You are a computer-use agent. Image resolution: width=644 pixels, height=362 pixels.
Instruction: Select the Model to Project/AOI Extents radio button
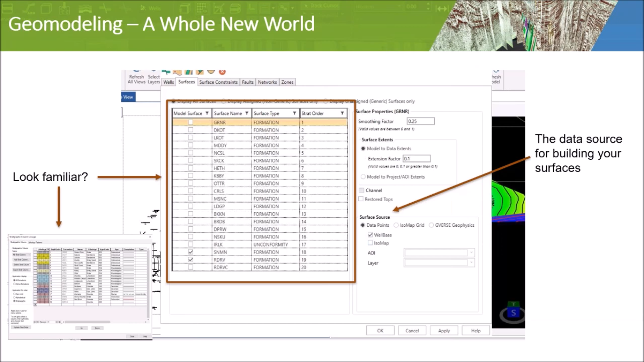(363, 176)
